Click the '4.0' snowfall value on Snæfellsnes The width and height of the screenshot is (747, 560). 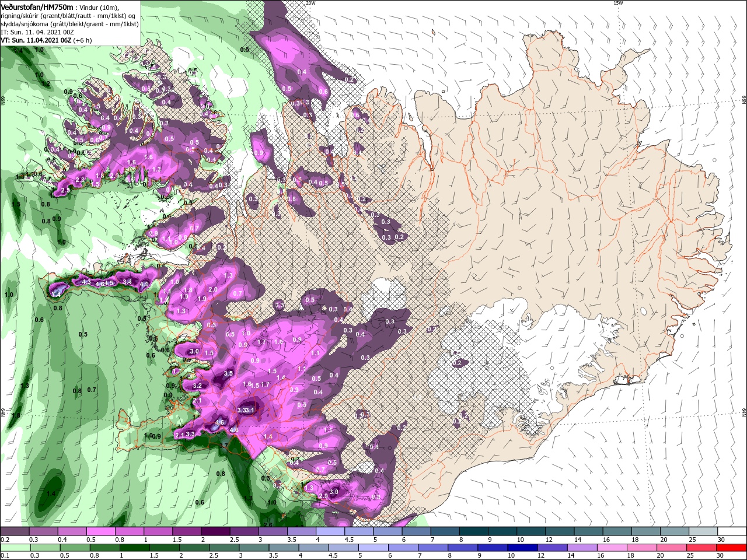coord(145,284)
